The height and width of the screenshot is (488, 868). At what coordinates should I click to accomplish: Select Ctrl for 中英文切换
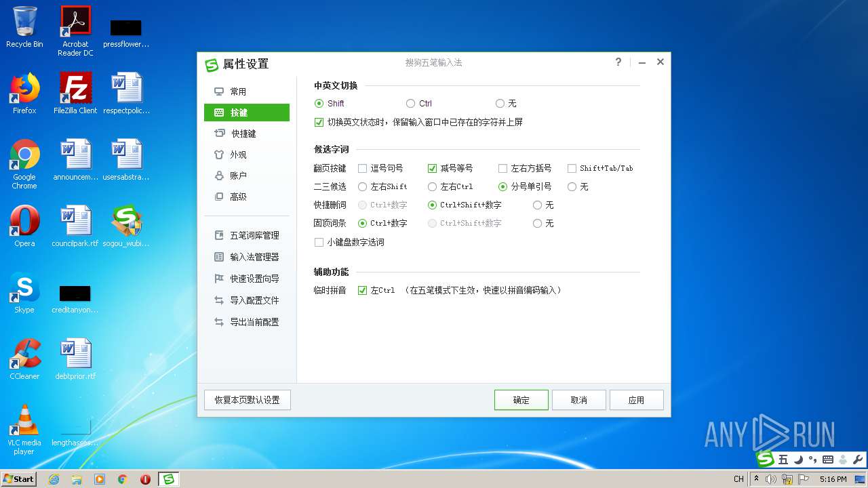coord(410,104)
